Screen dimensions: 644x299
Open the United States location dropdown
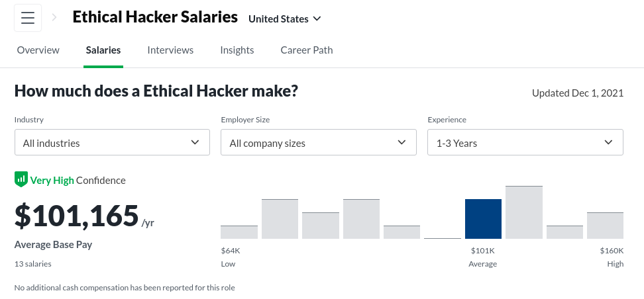click(x=284, y=19)
